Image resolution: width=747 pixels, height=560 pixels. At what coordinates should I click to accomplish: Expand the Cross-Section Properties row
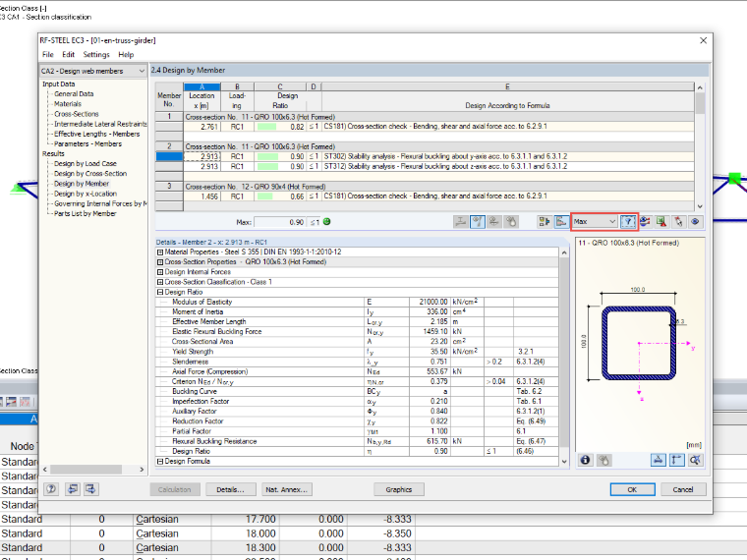(160, 262)
